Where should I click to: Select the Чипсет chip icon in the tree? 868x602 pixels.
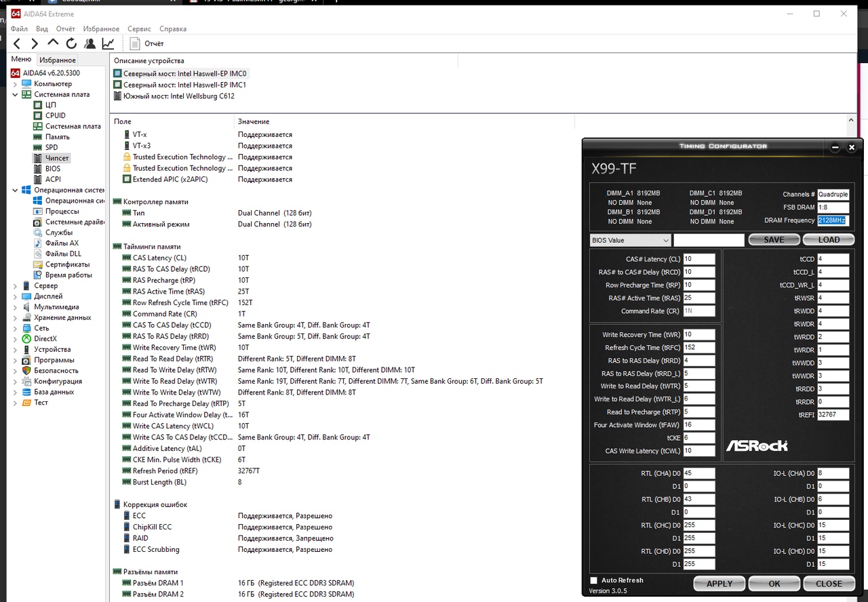[x=38, y=158]
